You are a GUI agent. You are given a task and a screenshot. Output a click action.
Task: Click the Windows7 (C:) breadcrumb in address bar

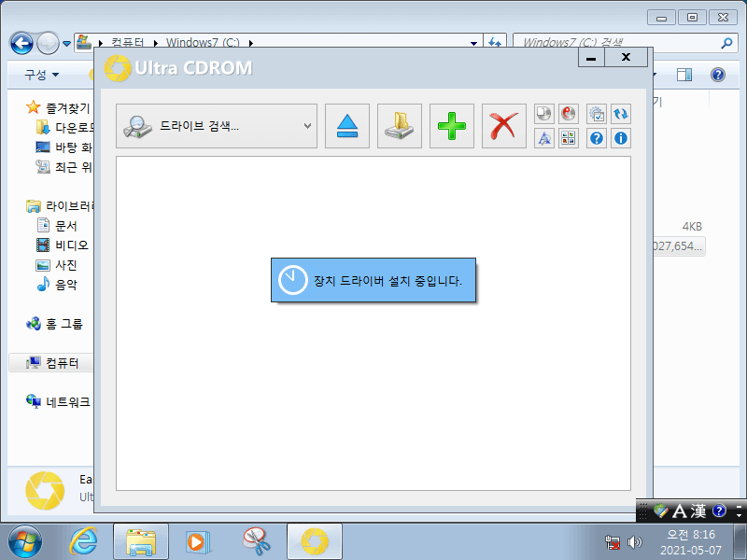coord(203,42)
